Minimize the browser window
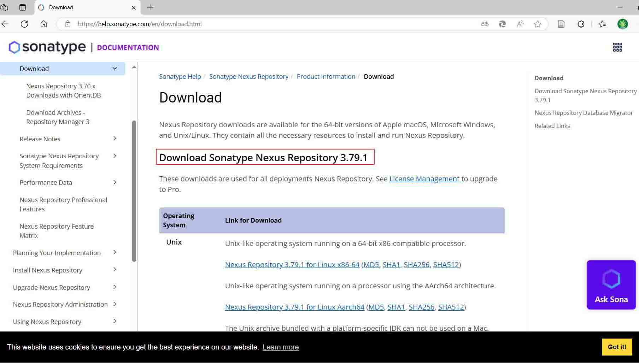639x364 pixels. pyautogui.click(x=620, y=7)
